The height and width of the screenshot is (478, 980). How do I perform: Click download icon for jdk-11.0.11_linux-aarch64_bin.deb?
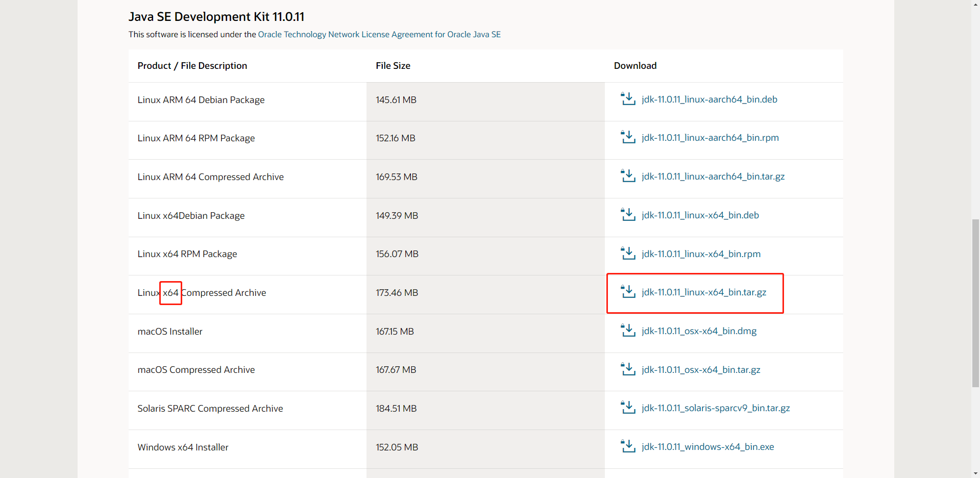coord(628,98)
